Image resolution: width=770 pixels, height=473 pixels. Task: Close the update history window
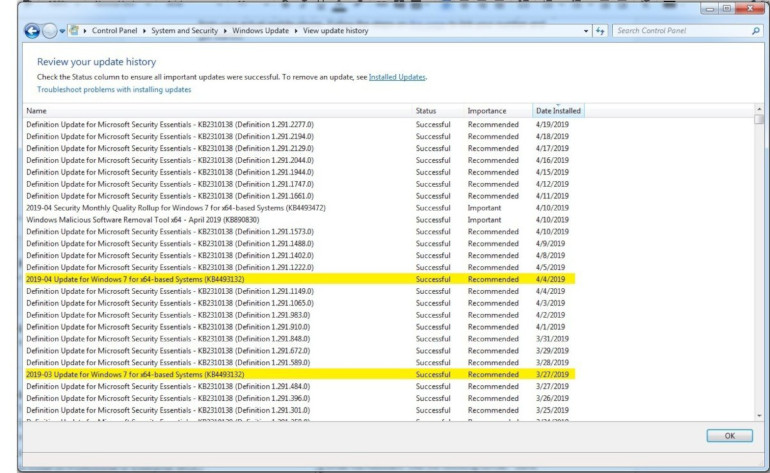tap(750, 9)
